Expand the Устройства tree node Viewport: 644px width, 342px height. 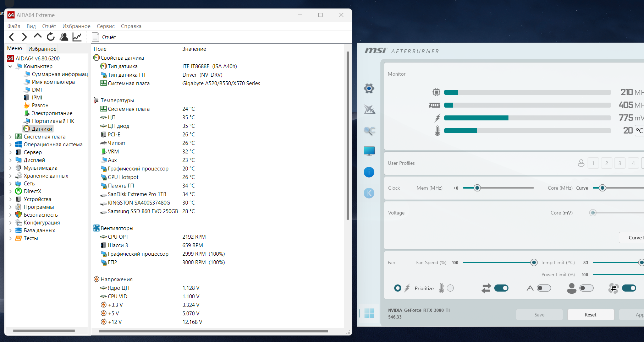click(10, 199)
